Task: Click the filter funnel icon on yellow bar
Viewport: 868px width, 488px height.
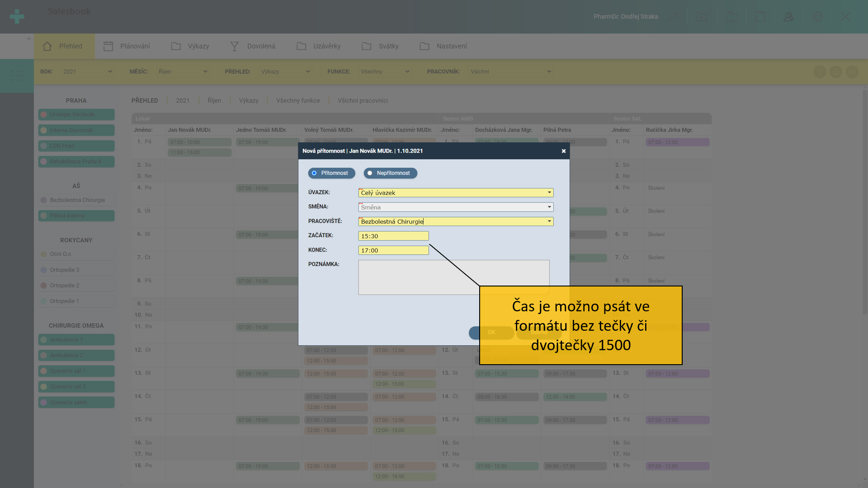Action: click(x=820, y=72)
